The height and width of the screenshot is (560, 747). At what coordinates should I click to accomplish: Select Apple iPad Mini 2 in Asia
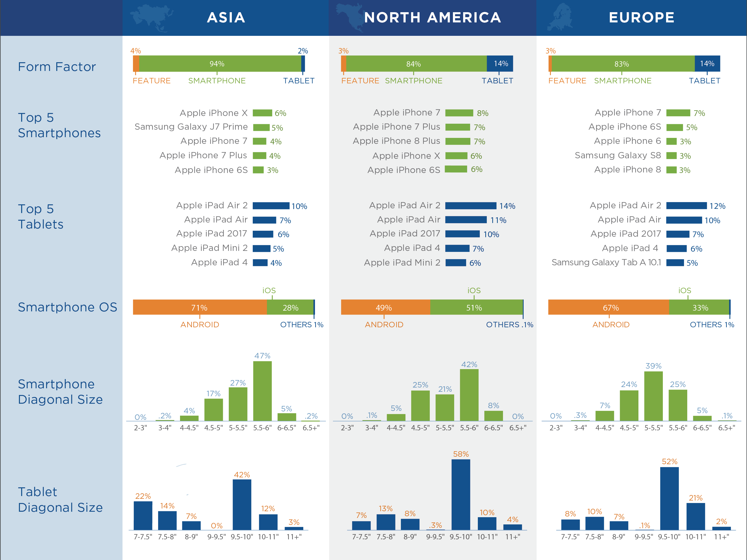pyautogui.click(x=209, y=248)
